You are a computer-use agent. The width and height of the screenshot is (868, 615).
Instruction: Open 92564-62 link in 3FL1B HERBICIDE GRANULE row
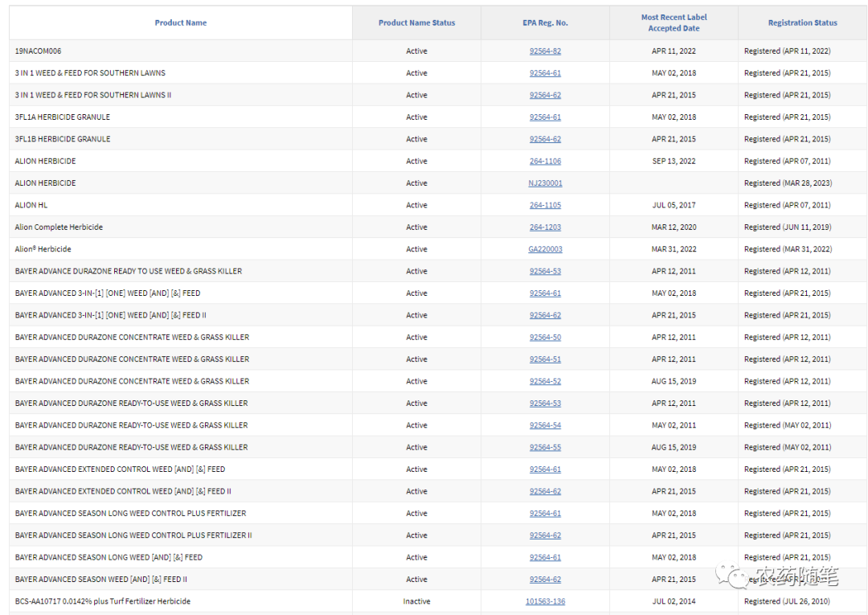[x=545, y=139]
